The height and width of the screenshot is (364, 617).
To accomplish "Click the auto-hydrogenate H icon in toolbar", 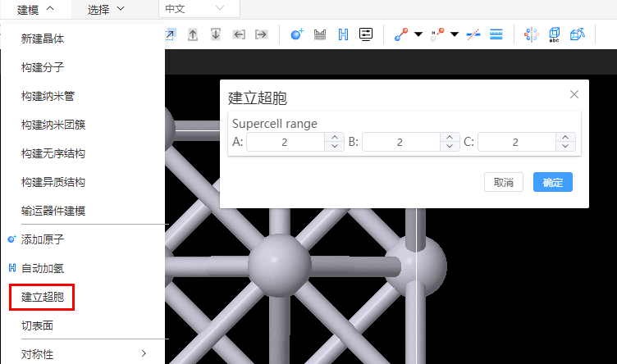I will pyautogui.click(x=343, y=34).
